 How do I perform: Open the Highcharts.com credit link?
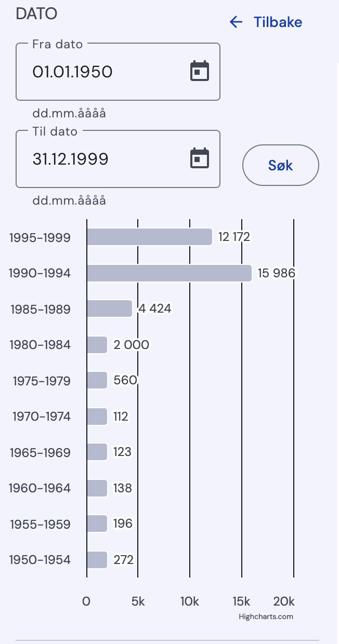(x=266, y=617)
